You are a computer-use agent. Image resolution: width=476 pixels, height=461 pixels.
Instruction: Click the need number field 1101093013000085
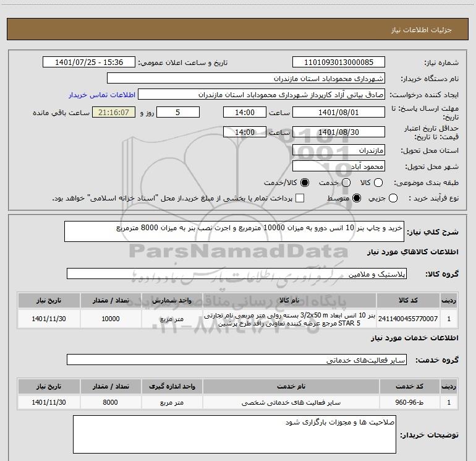[339, 62]
